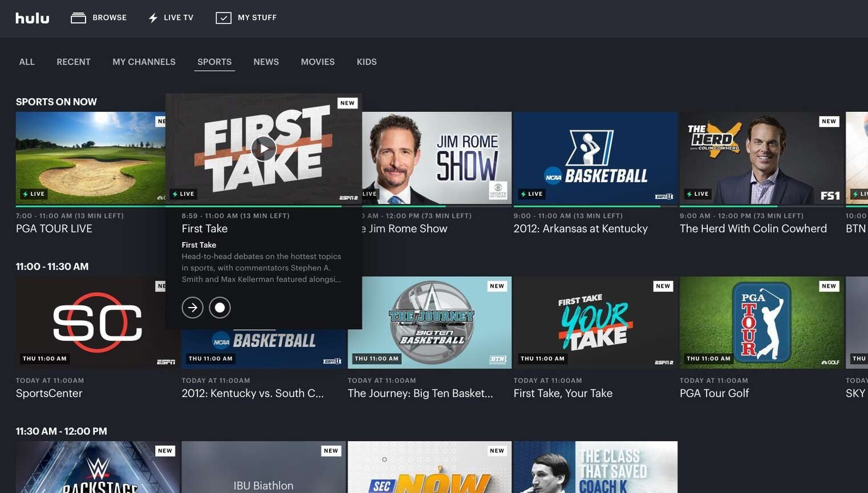Screen dimensions: 868x493
Task: Switch to the NEWS tab
Action: pyautogui.click(x=266, y=62)
